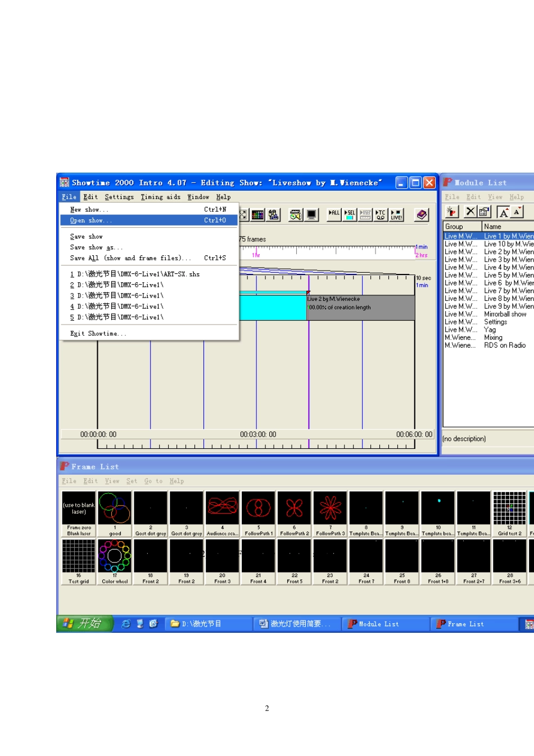Select the 'Yag' module row

pos(488,330)
